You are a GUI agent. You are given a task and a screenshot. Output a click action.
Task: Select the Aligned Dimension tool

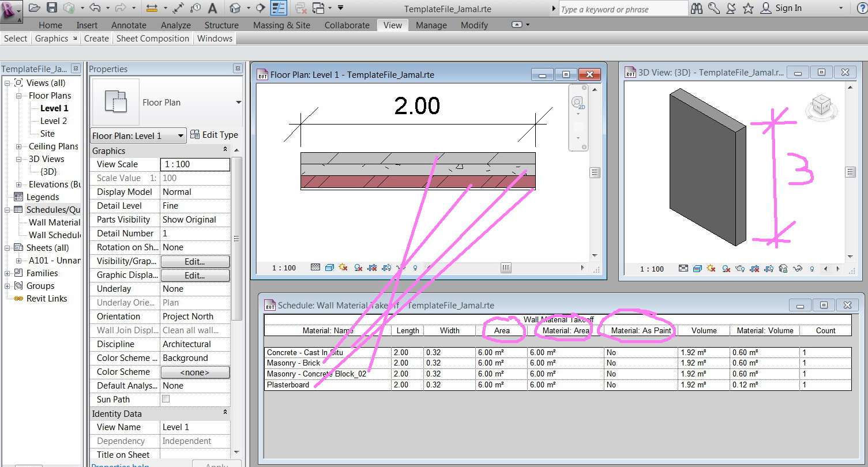[179, 8]
